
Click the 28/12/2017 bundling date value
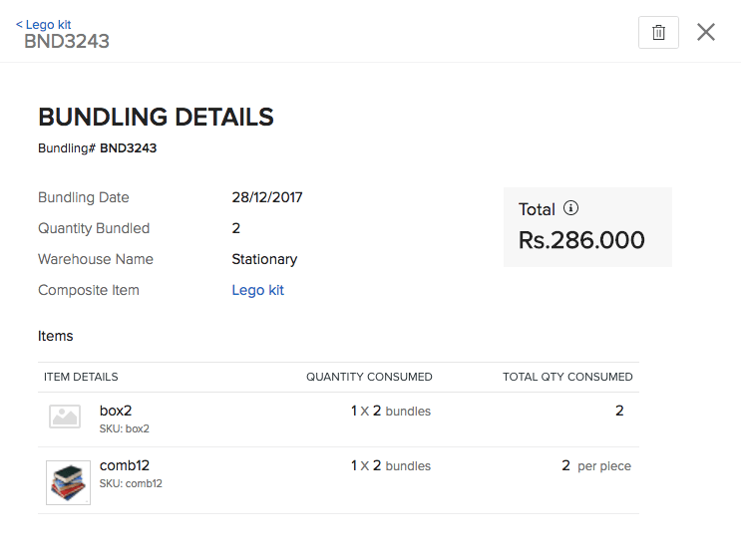tap(267, 197)
